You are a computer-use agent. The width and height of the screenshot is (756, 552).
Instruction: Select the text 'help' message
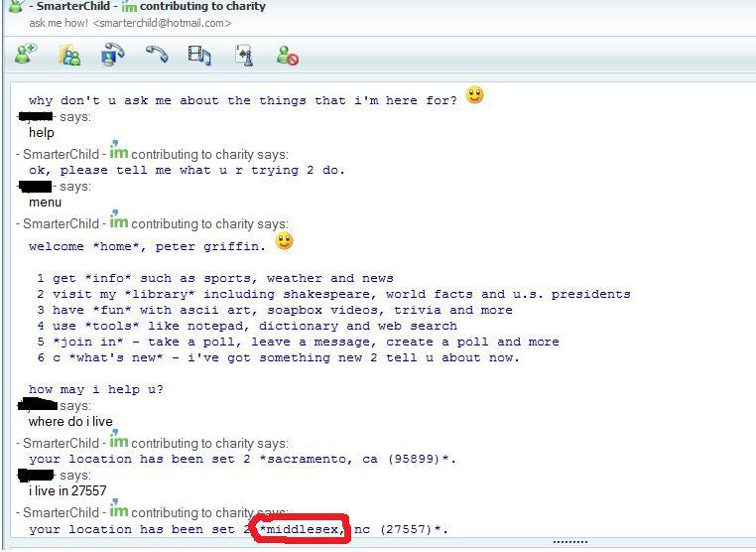click(42, 133)
